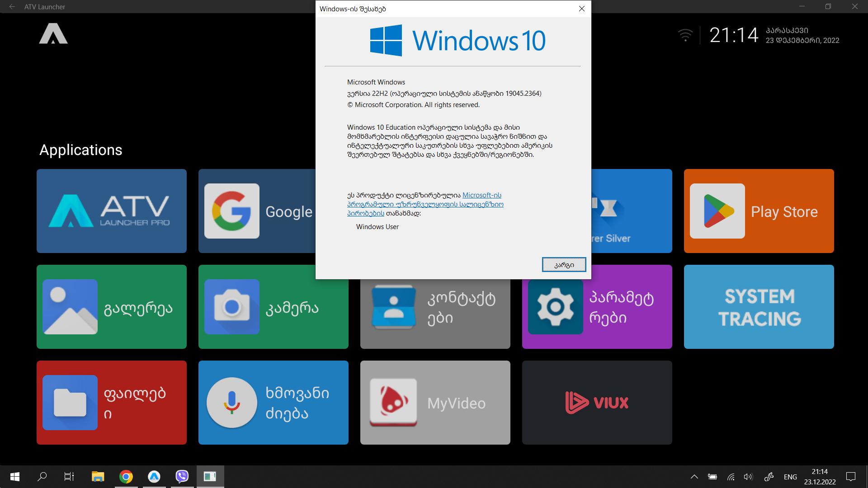Open Viber from the taskbar
Image resolution: width=868 pixels, height=488 pixels.
coord(182,477)
